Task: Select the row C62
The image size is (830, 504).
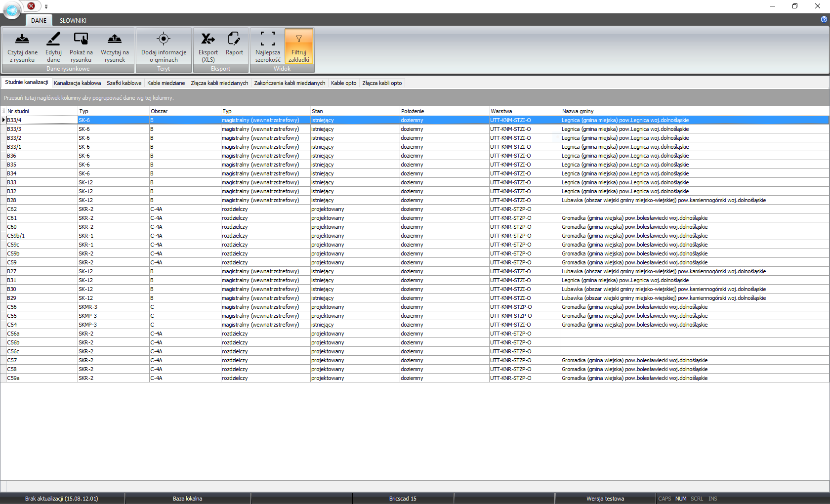Action: pyautogui.click(x=415, y=209)
